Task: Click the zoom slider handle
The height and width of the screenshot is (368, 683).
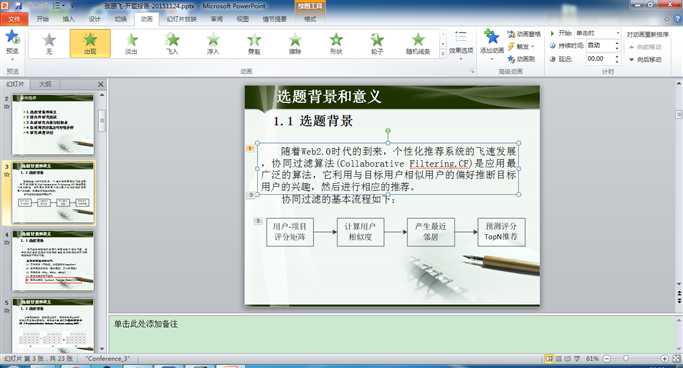Action: tap(626, 358)
